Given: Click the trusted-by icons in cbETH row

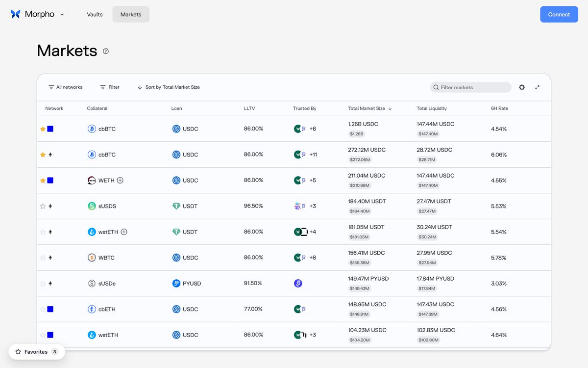Looking at the screenshot, I should pyautogui.click(x=300, y=309).
